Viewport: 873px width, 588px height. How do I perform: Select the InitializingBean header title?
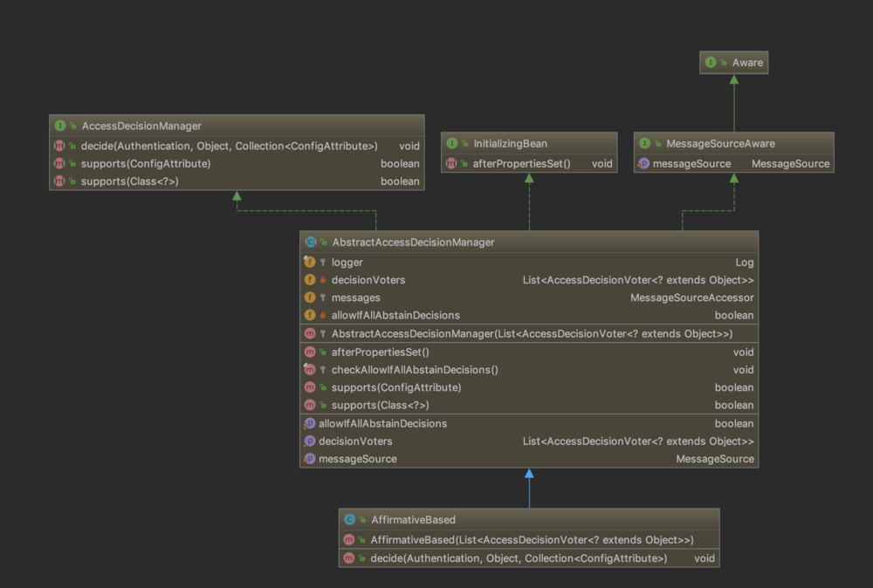tap(510, 144)
